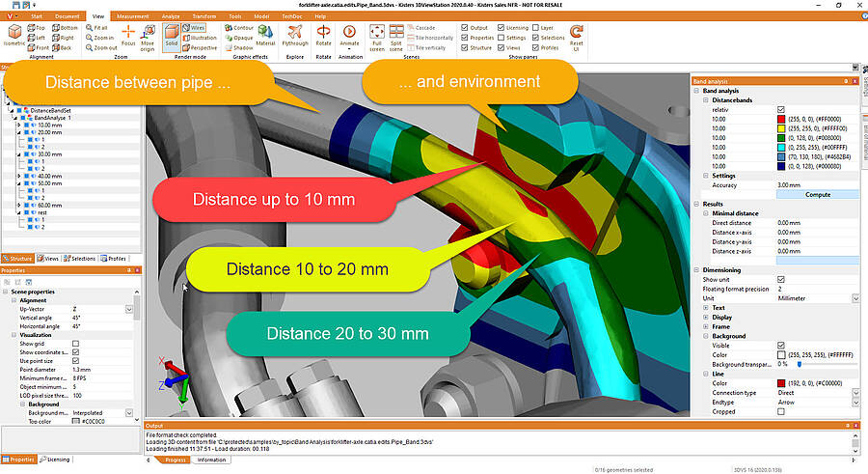The image size is (868, 474).
Task: Toggle the Structure pane checkbox
Action: coord(465,47)
